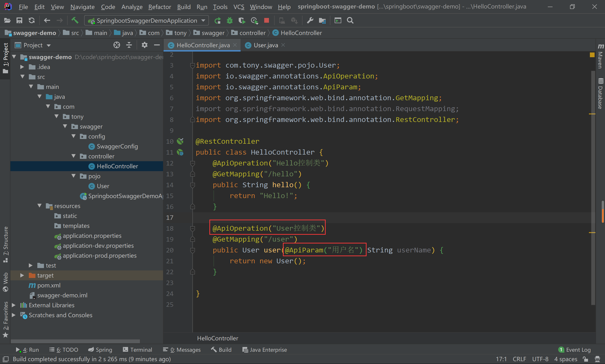Click the Search Everywhere magnifier icon

pyautogui.click(x=350, y=20)
